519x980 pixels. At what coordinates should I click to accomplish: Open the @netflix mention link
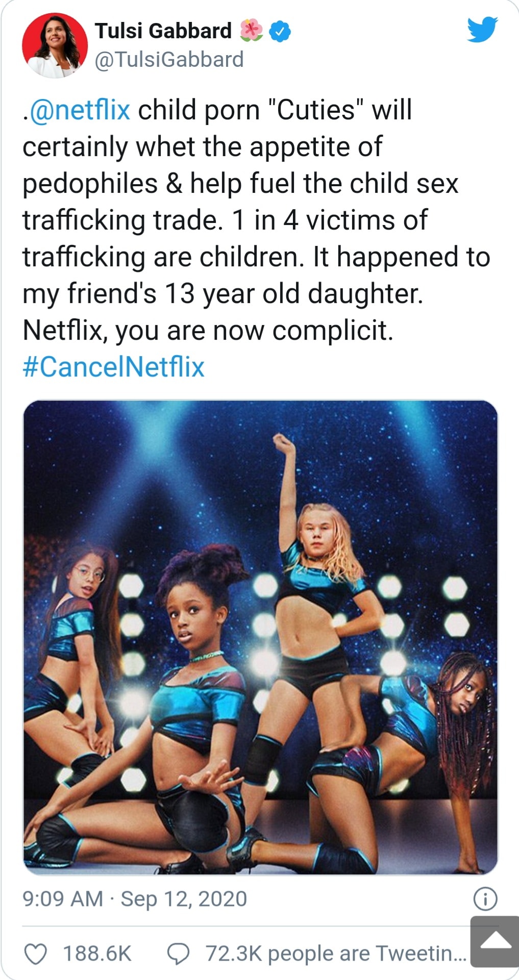pos(80,110)
